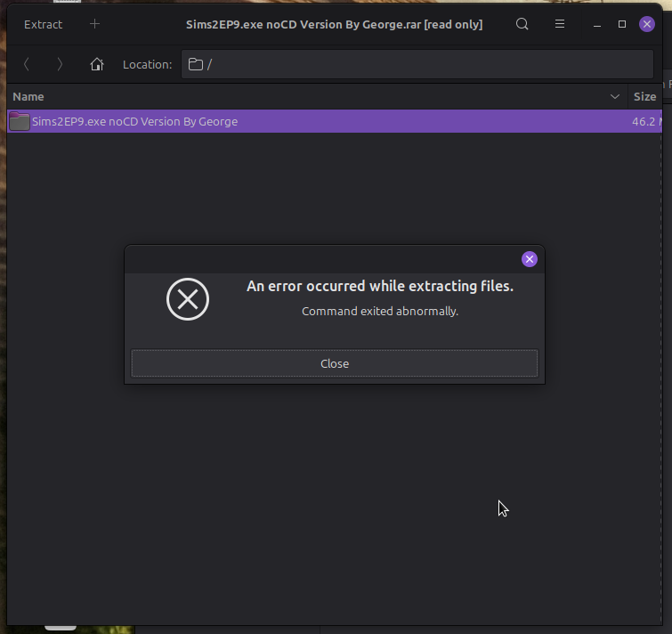This screenshot has height=634, width=672.
Task: Go back with left arrow
Action: click(27, 64)
